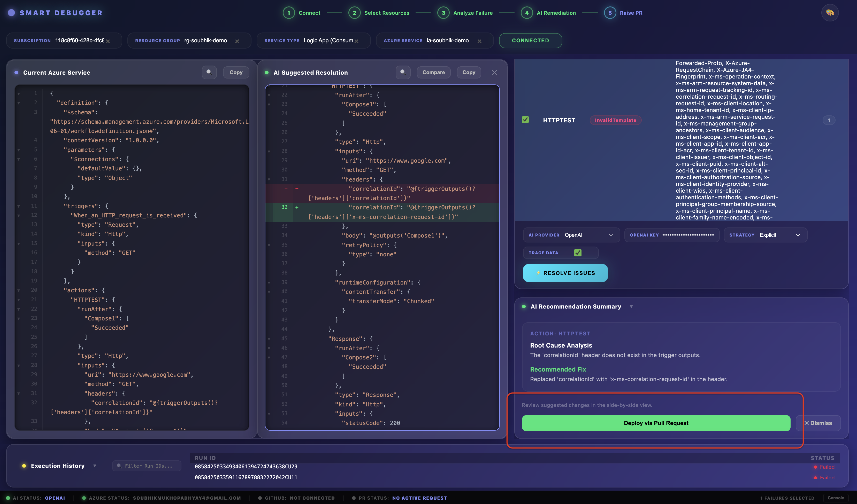857x504 pixels.
Task: Go to step 4 AI Remediation
Action: [548, 13]
